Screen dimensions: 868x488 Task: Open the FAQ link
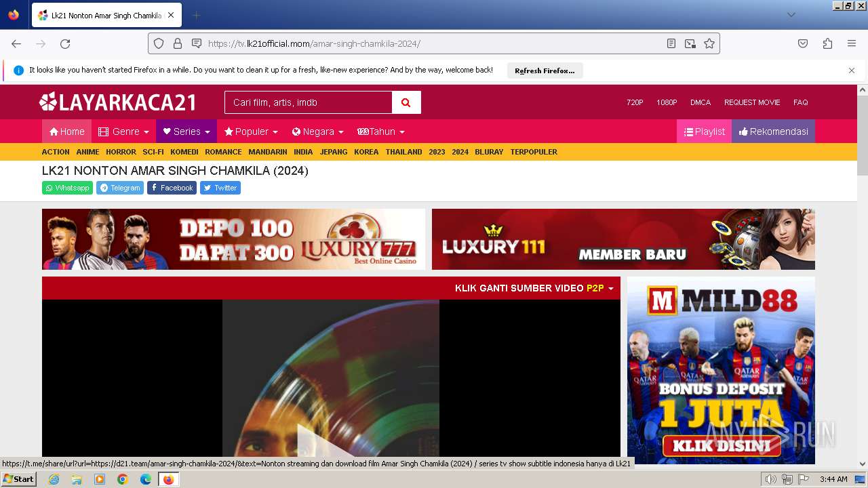point(801,102)
